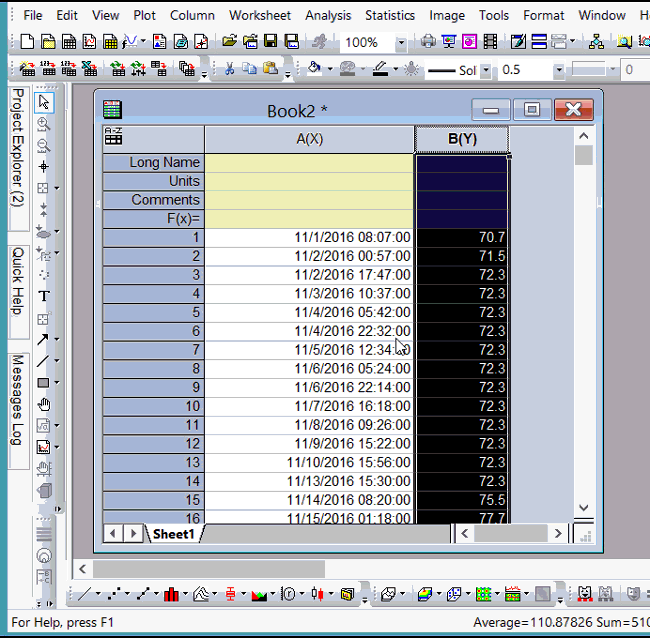The image size is (650, 638).
Task: Click the line color picker button
Action: (379, 70)
